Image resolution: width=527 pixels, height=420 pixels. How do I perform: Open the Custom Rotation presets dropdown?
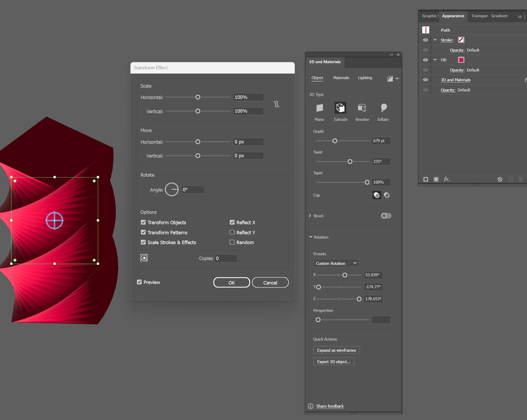(x=336, y=263)
